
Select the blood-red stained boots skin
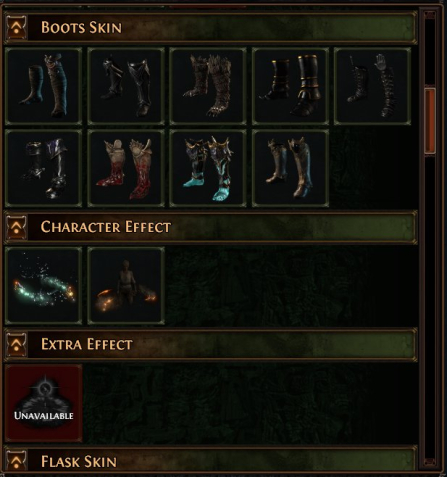pos(126,168)
